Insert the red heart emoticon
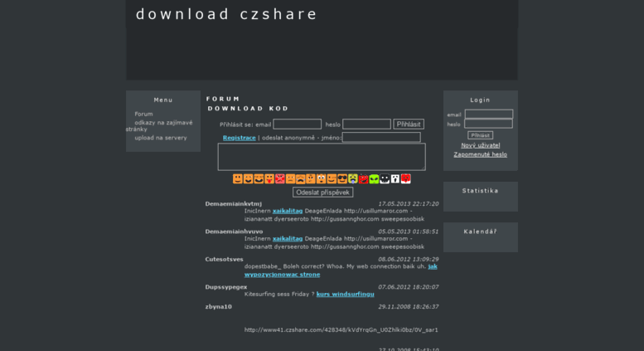Image resolution: width=644 pixels, height=351 pixels. tap(405, 178)
